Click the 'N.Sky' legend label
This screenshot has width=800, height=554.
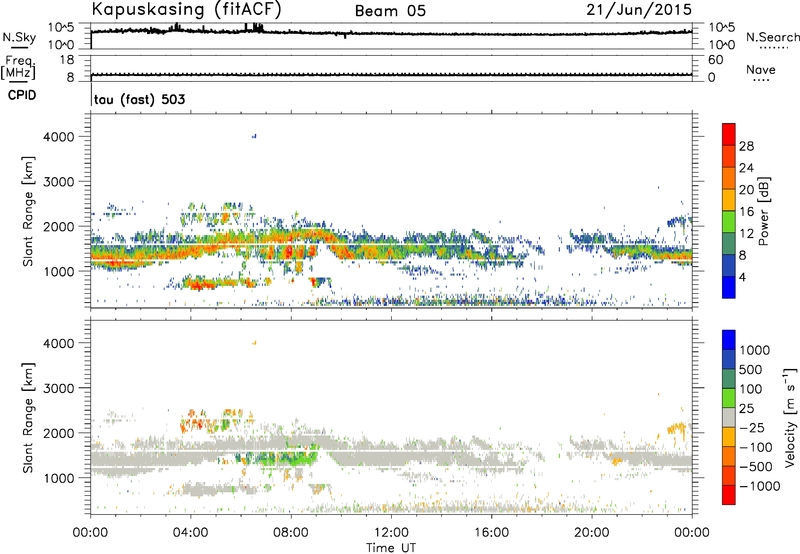[19, 37]
